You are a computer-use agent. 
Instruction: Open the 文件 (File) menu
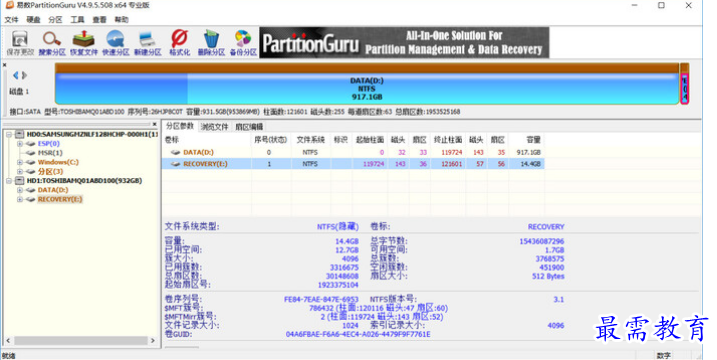click(x=11, y=20)
